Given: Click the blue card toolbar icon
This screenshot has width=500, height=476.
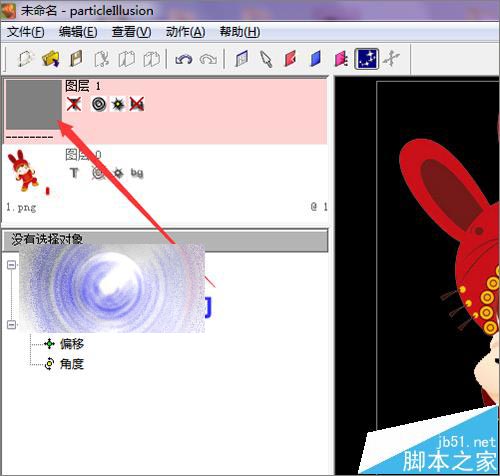Looking at the screenshot, I should tap(315, 59).
